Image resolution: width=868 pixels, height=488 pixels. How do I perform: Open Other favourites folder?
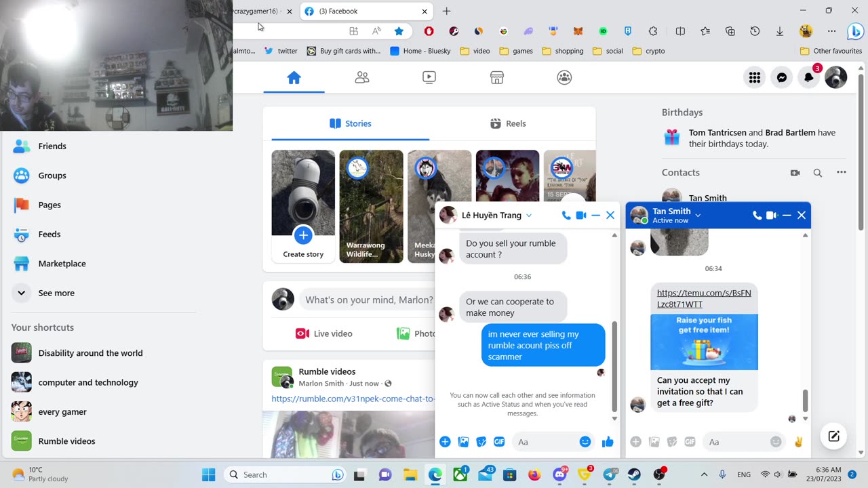click(831, 51)
